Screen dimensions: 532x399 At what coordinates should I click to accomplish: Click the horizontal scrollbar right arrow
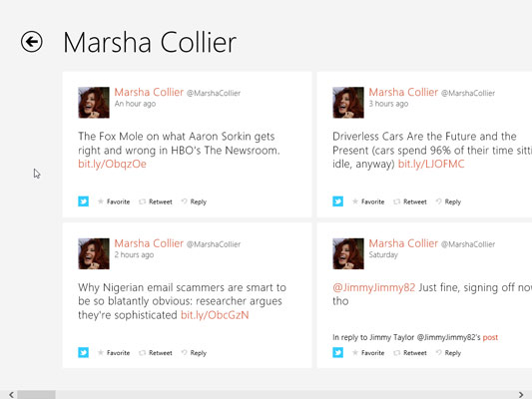521,395
